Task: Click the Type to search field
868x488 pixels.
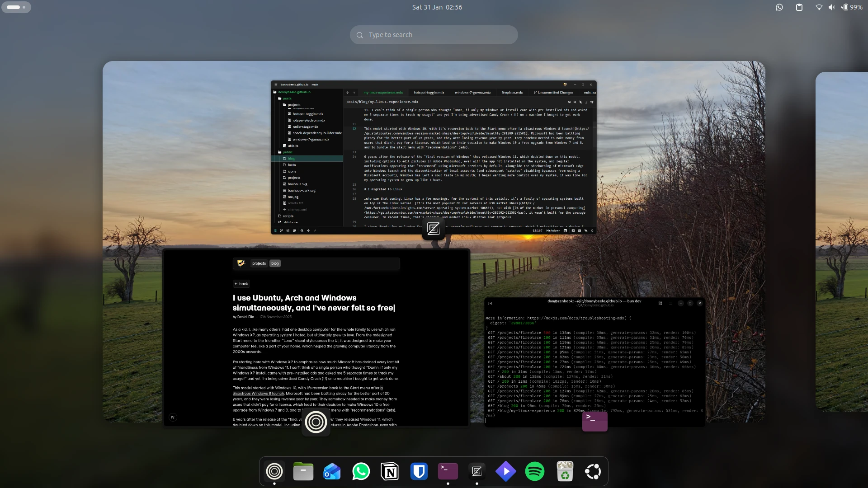Action: pos(434,35)
